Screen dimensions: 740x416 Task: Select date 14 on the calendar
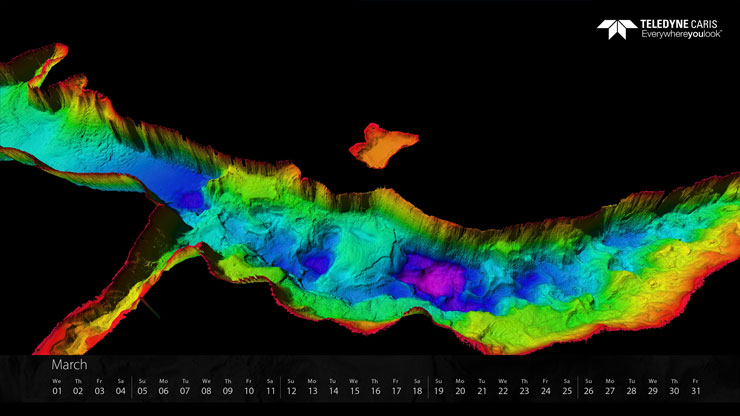coord(333,391)
